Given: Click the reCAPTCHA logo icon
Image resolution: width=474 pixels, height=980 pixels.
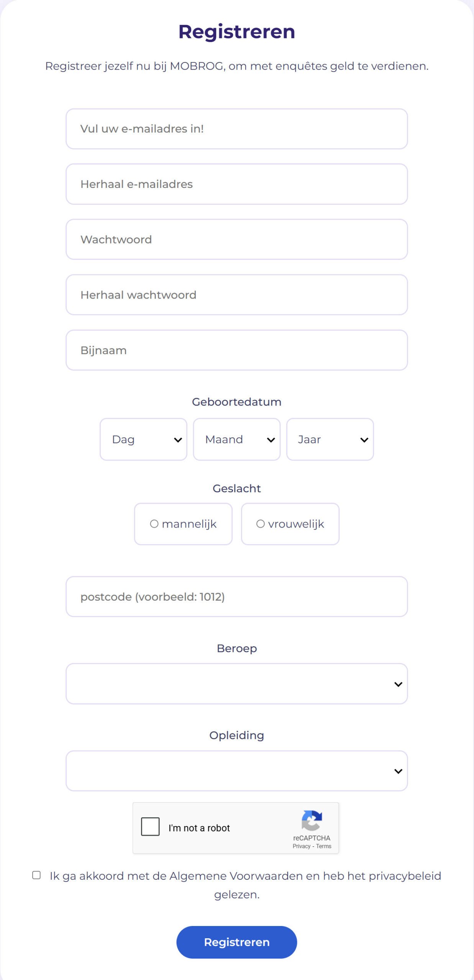Looking at the screenshot, I should (x=312, y=820).
